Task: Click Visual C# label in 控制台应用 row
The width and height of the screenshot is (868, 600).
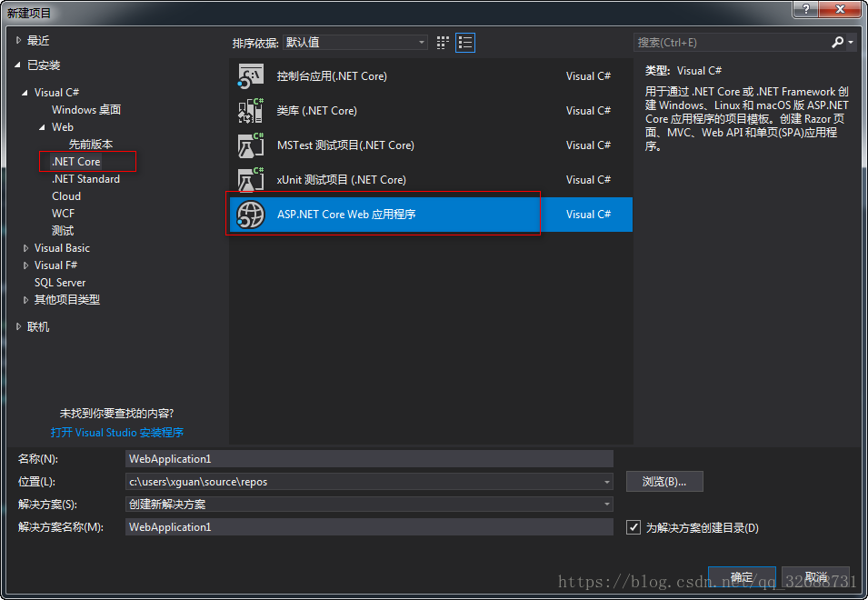Action: 588,76
